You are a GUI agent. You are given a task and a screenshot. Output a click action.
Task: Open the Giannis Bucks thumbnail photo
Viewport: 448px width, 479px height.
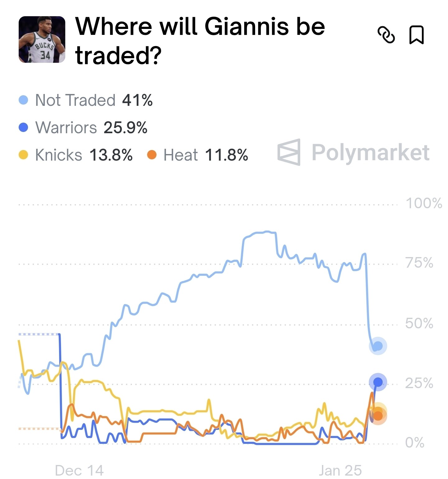(x=42, y=40)
